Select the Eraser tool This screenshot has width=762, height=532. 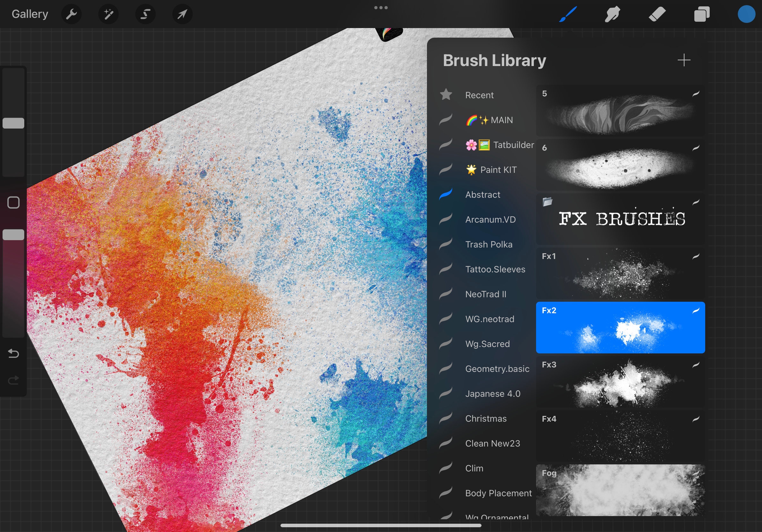pos(657,15)
